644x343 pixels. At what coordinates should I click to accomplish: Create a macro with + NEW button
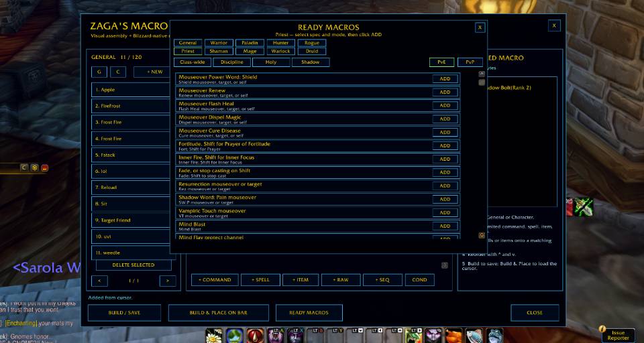point(152,72)
